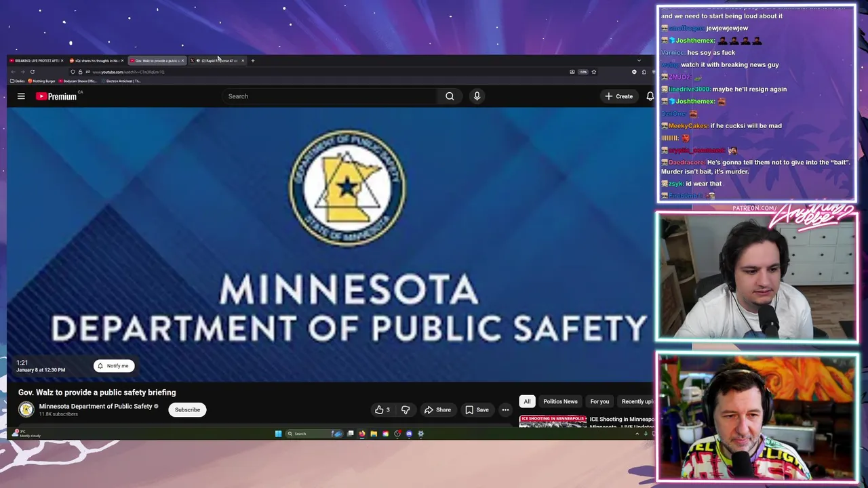
Task: Close the Gov. Walz browser tab
Action: pyautogui.click(x=182, y=60)
